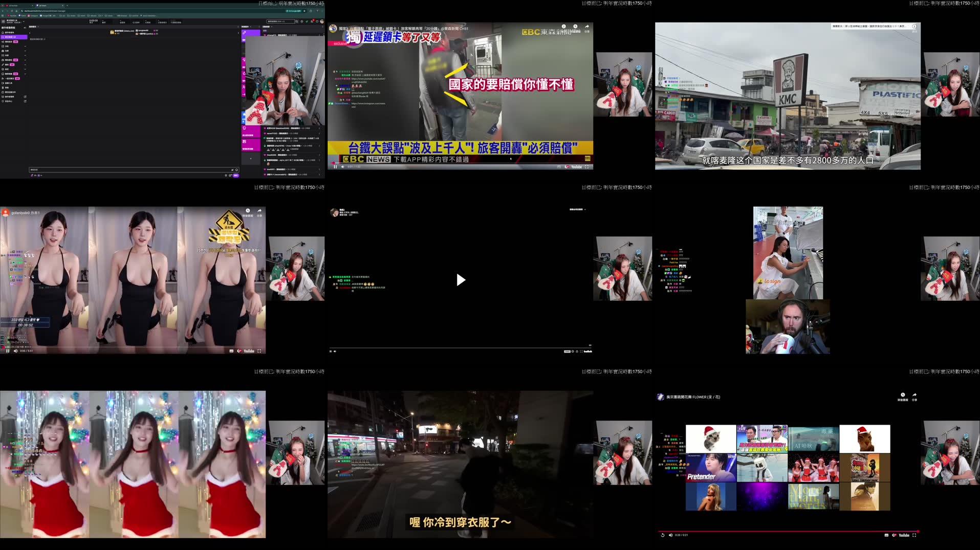Enter fullscreen on the FLOWER music video
Image resolution: width=980 pixels, height=550 pixels.
[914, 535]
